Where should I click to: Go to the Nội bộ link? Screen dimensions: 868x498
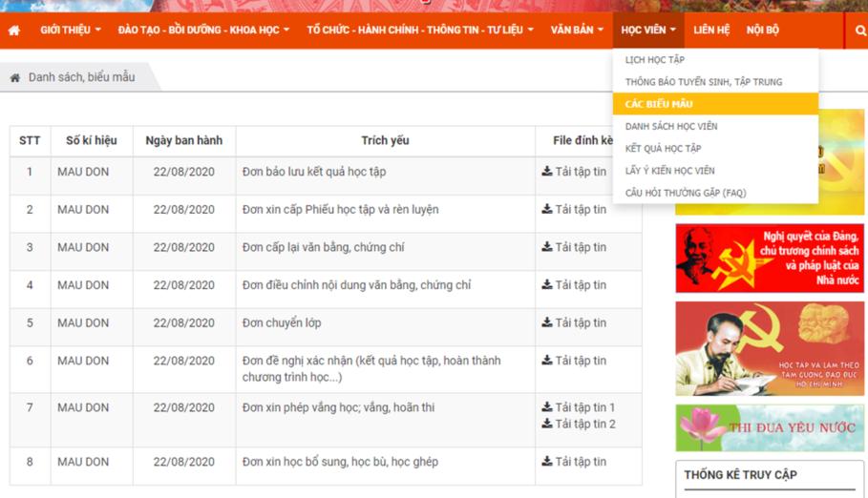click(x=762, y=31)
